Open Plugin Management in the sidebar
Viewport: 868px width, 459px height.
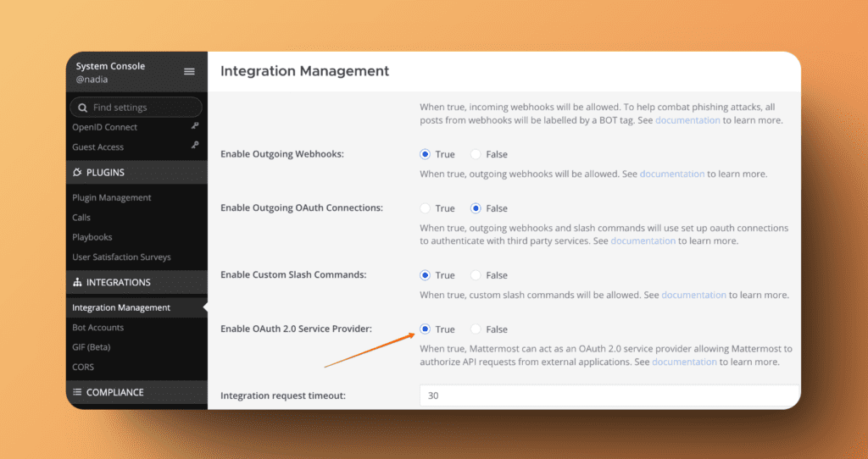click(x=111, y=197)
